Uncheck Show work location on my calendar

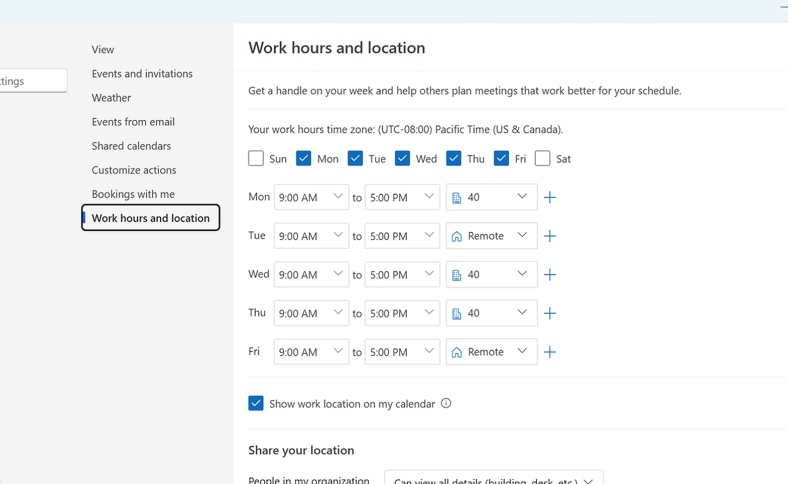[x=256, y=403]
